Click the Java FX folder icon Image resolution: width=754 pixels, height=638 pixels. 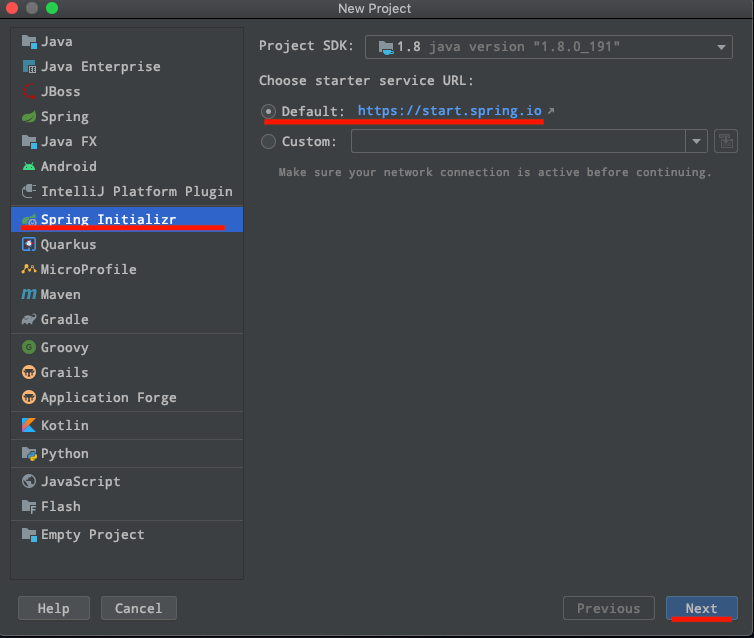pyautogui.click(x=29, y=141)
